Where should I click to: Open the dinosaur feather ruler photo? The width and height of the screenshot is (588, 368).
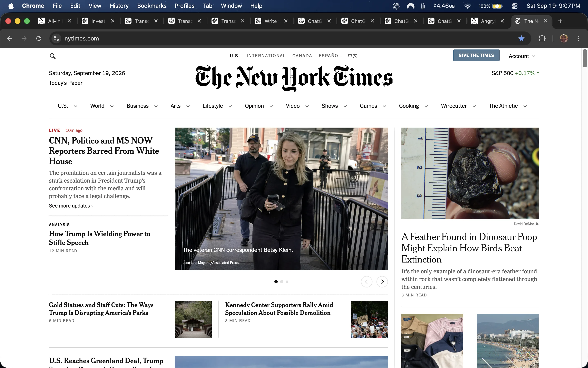pyautogui.click(x=470, y=173)
